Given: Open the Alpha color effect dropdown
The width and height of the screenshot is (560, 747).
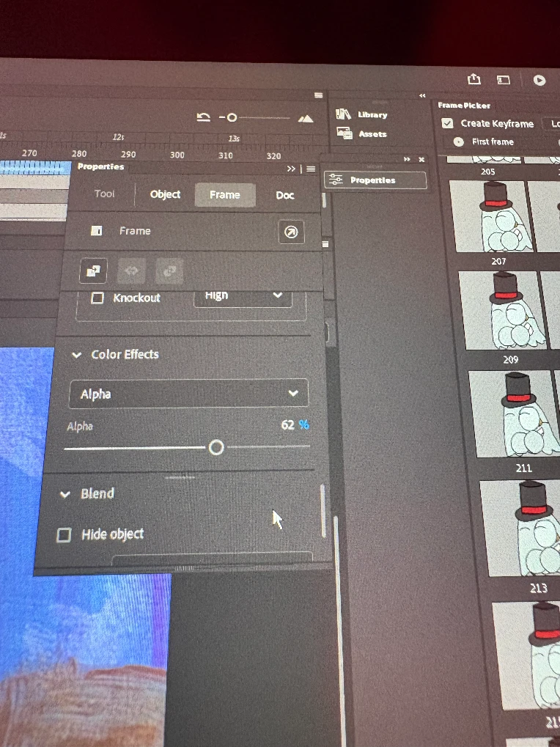Looking at the screenshot, I should tap(188, 394).
